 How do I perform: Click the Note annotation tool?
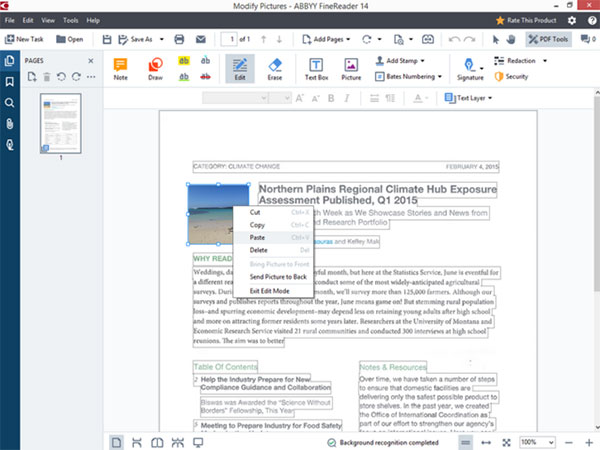coord(120,67)
